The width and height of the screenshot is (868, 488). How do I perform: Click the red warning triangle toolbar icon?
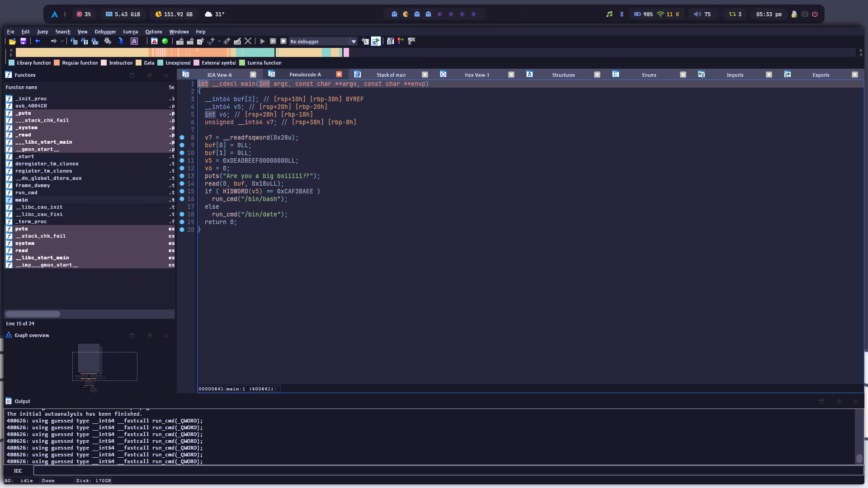tap(154, 41)
